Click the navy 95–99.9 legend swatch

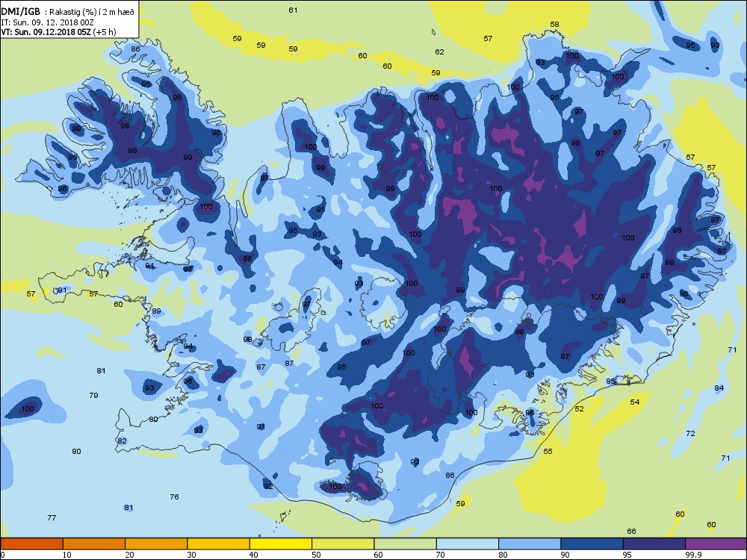654,544
